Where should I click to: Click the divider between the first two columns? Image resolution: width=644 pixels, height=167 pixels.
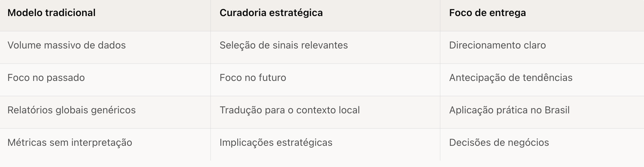pyautogui.click(x=211, y=80)
